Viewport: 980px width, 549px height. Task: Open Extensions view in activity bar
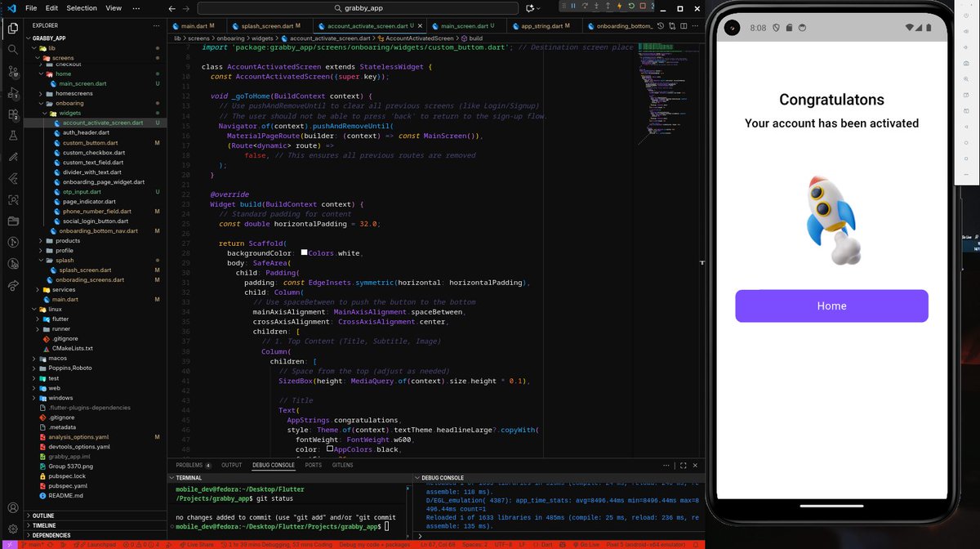click(x=13, y=114)
